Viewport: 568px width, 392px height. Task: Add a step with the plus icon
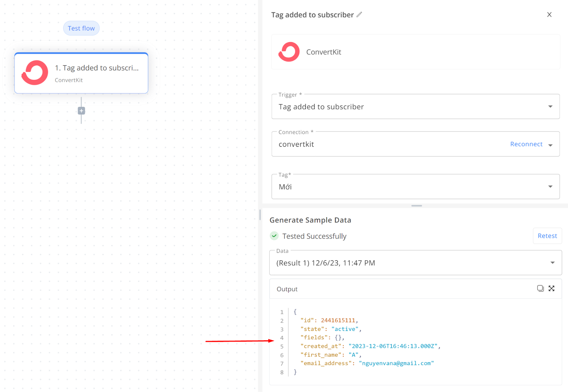81,111
